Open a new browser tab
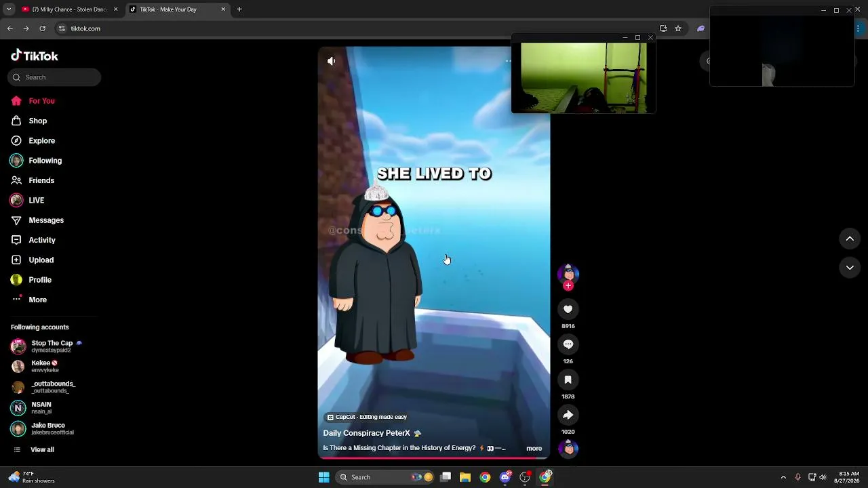The width and height of the screenshot is (868, 488). (x=239, y=9)
